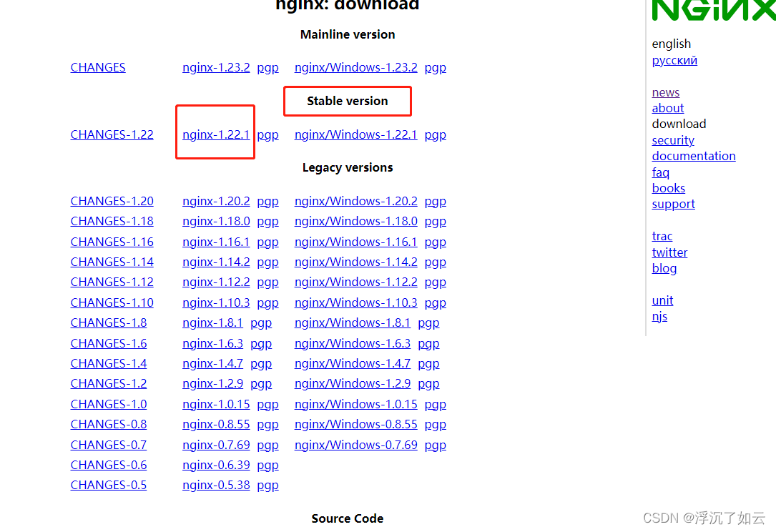This screenshot has height=532, width=776.
Task: Download nginx/Windows-1.18.0
Action: pos(356,221)
